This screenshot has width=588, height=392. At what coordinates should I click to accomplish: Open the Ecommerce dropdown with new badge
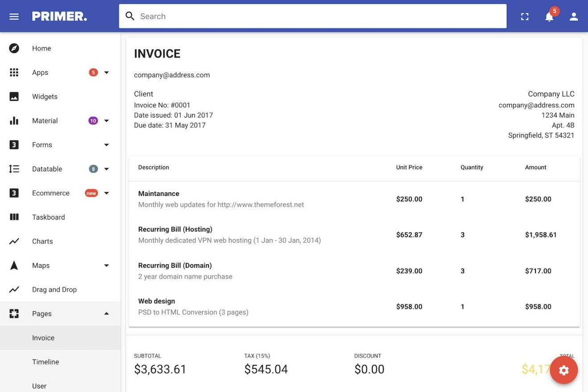click(106, 193)
